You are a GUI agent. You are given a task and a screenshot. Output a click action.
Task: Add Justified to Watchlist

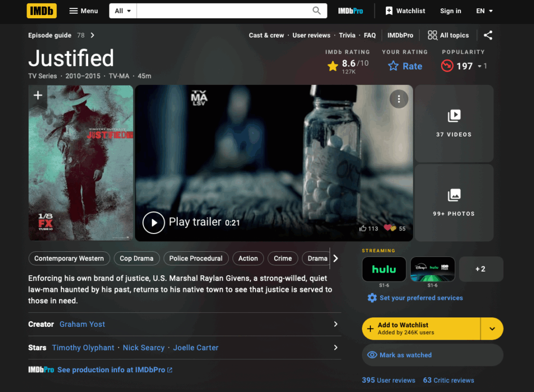coord(421,328)
